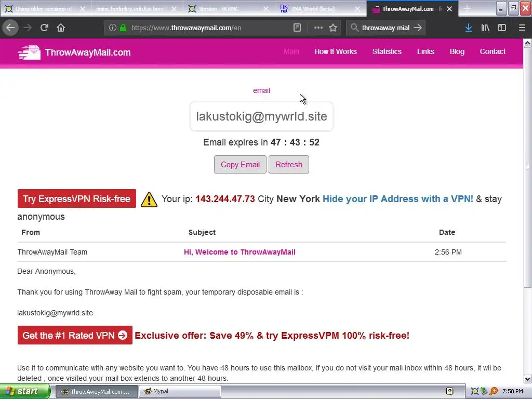Click the green padlock security icon
This screenshot has width=532, height=399.
click(123, 28)
